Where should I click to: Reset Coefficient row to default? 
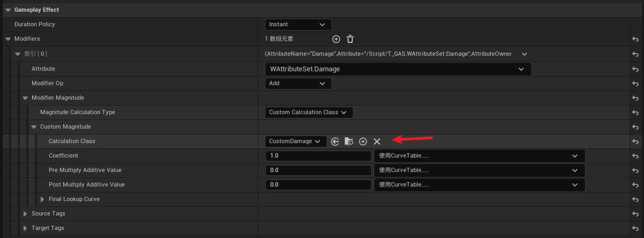[x=635, y=156]
